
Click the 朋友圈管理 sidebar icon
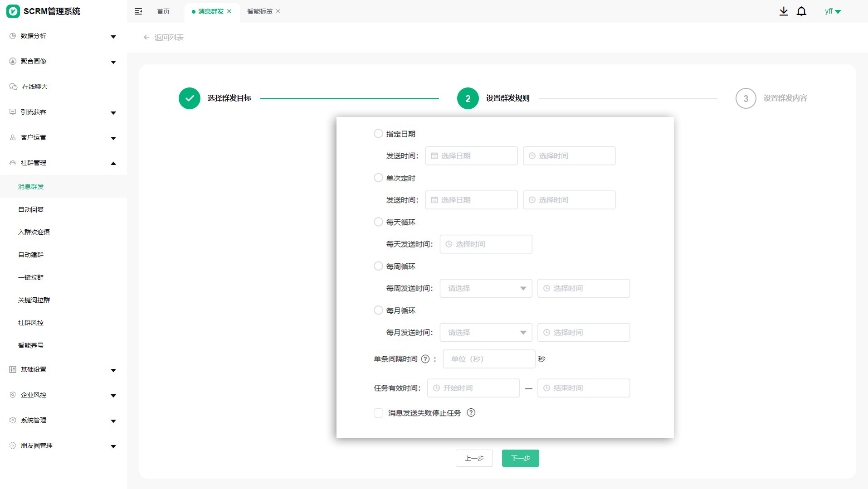pyautogui.click(x=13, y=445)
